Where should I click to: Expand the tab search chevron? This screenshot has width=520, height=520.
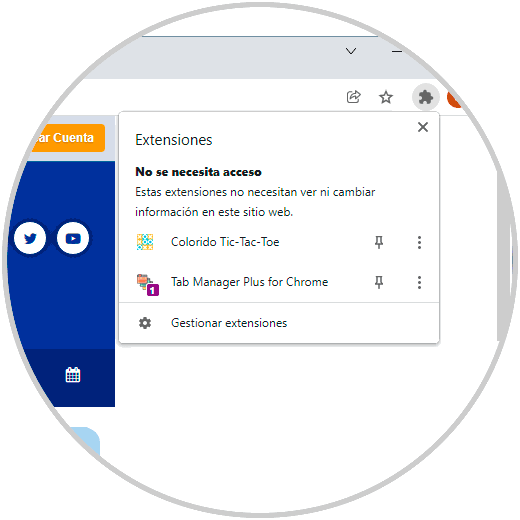(x=351, y=51)
